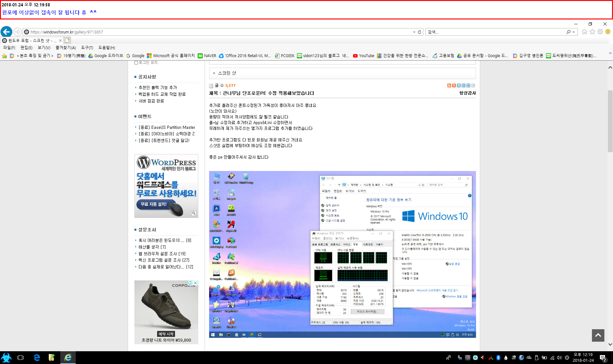Viewport: 613px width, 364px height.
Task: Open the Action Center notification icon
Action: coord(603,358)
